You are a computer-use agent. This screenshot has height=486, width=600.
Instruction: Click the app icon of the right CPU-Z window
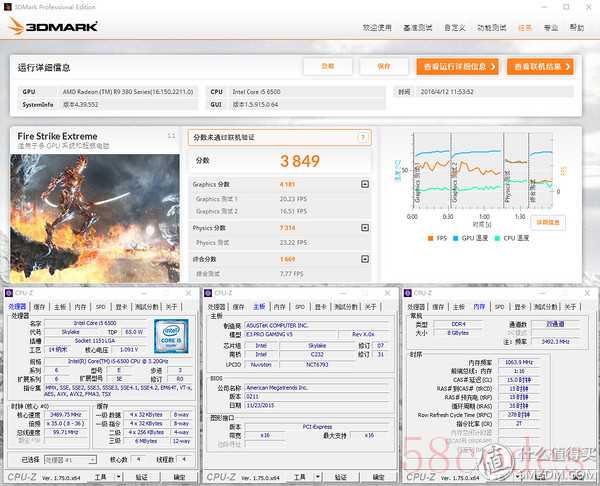click(x=407, y=293)
